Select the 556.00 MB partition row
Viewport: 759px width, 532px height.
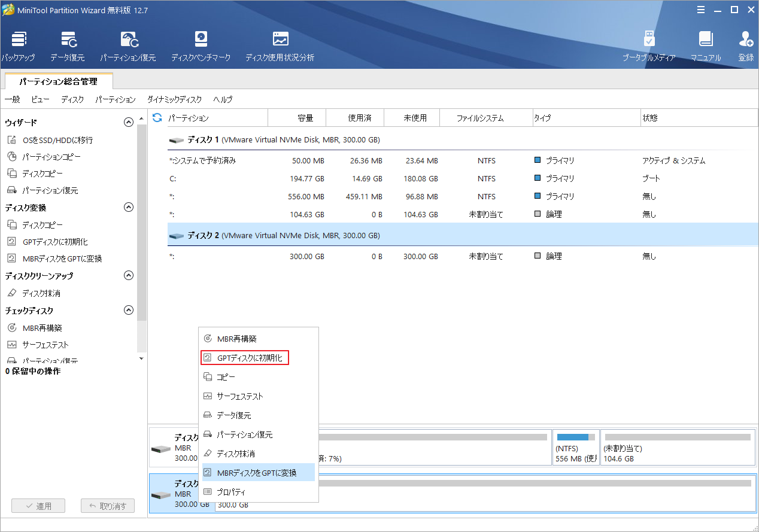(463, 197)
